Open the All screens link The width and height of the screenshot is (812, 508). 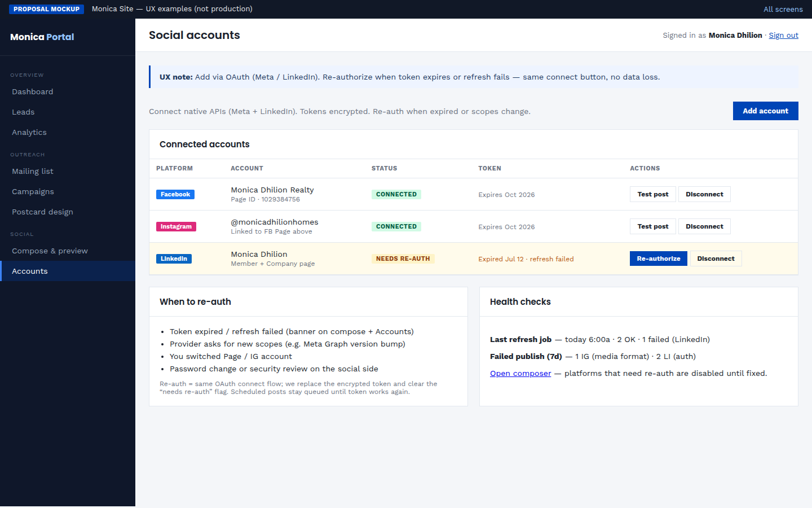coord(783,9)
